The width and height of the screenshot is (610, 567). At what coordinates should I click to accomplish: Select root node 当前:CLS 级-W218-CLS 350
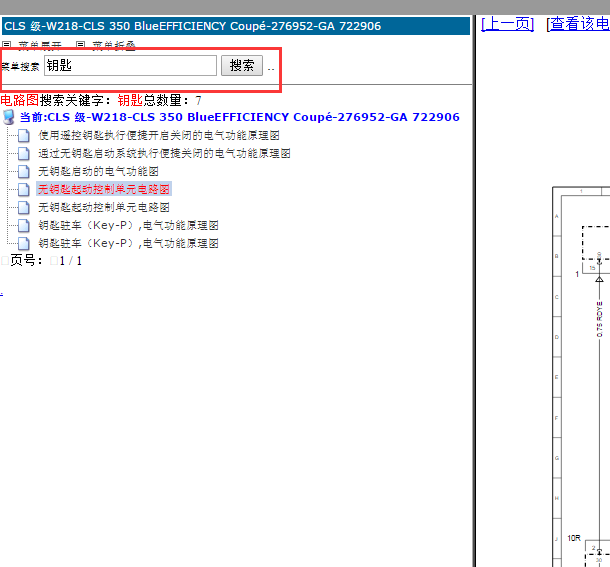[240, 117]
